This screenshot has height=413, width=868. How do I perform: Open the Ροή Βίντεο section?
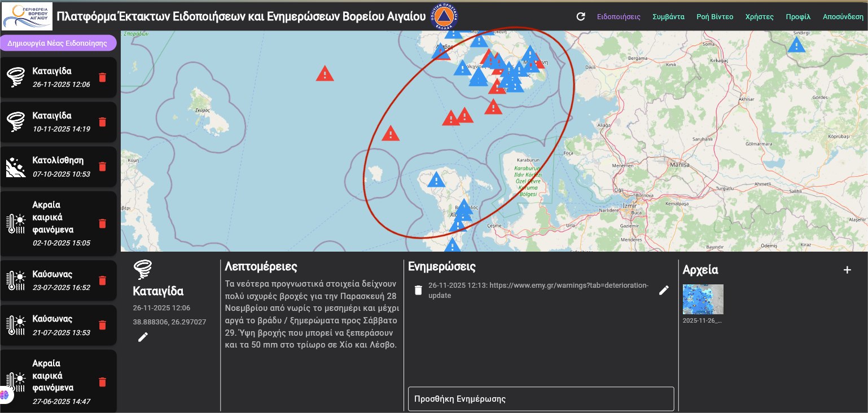coord(715,16)
